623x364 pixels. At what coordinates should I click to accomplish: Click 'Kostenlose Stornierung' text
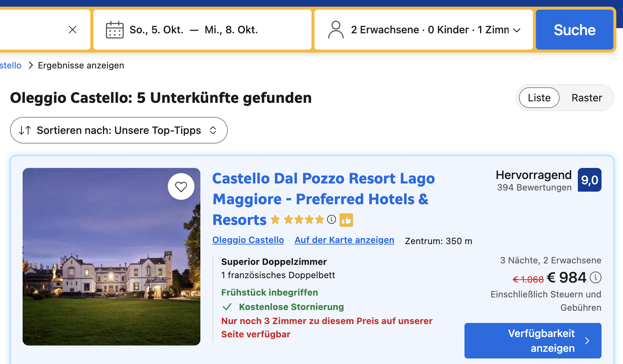pyautogui.click(x=291, y=307)
